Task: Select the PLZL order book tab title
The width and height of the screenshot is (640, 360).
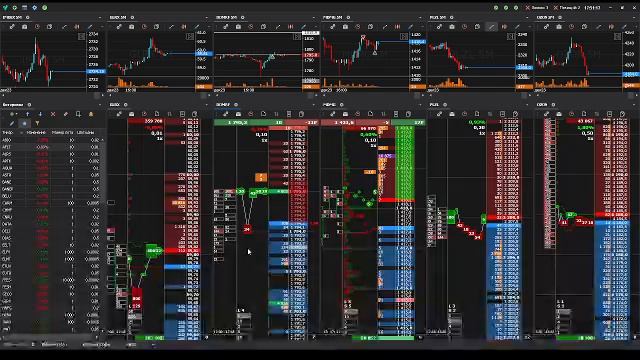Action: (x=434, y=105)
